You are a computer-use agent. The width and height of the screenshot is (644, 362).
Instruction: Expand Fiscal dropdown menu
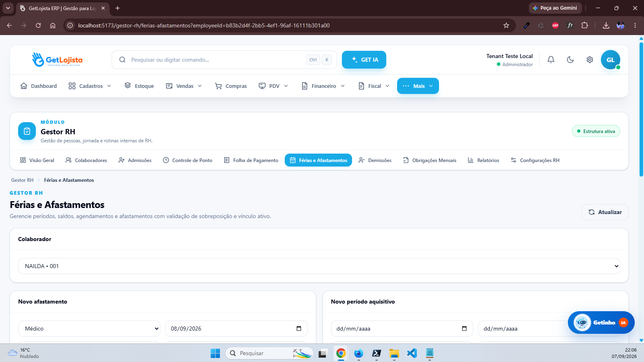pos(374,86)
